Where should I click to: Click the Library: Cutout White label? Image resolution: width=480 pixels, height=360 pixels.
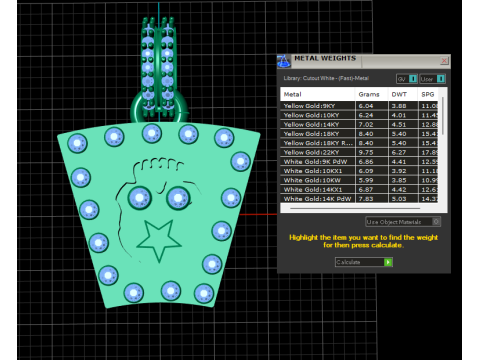click(x=326, y=78)
